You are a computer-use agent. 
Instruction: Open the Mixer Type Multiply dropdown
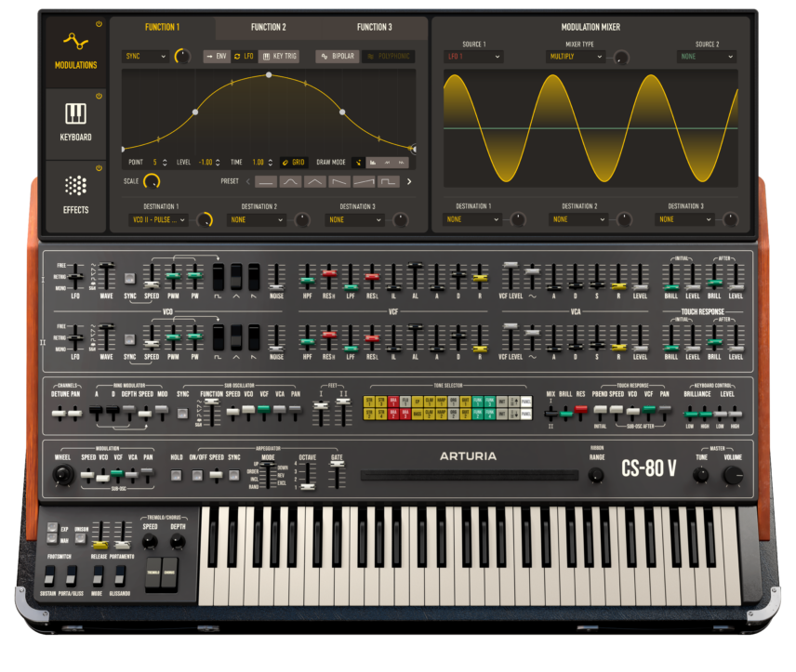tap(576, 57)
